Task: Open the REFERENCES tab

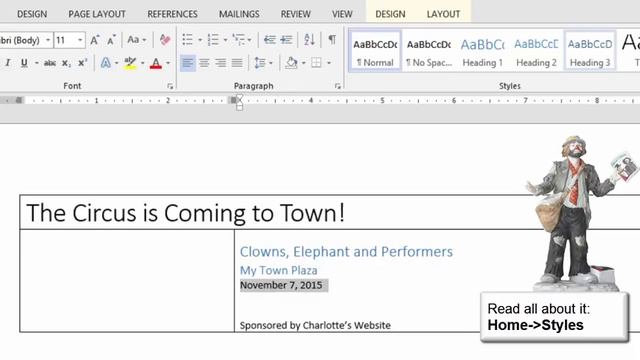Action: [172, 14]
